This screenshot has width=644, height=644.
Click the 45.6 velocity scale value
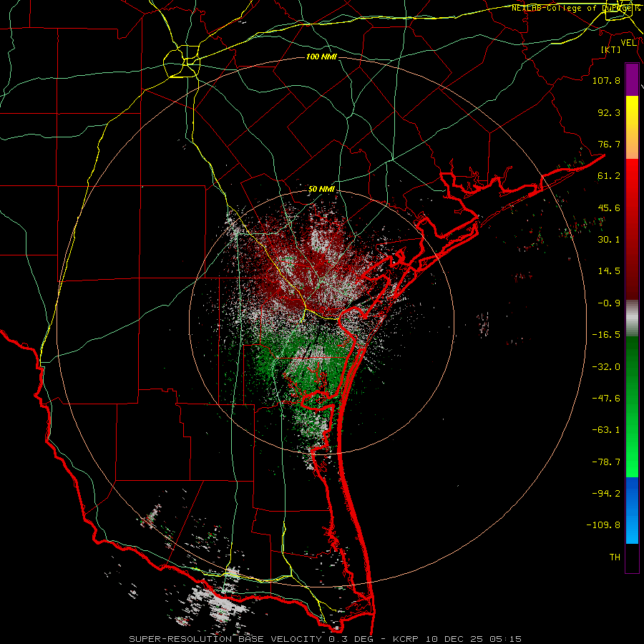tap(609, 208)
